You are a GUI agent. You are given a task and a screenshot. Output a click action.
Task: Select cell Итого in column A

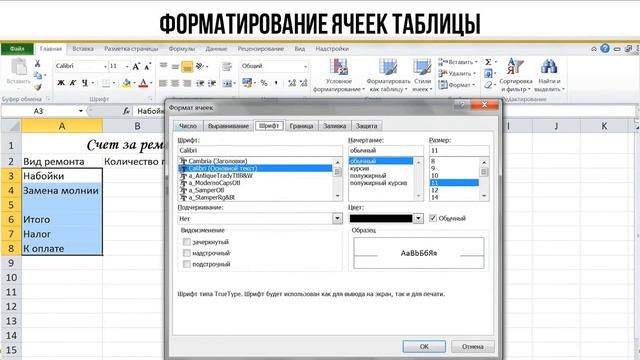(x=62, y=220)
